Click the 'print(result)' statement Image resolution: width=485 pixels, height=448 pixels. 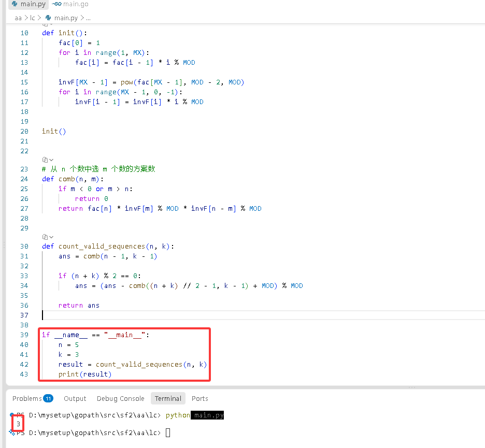(85, 374)
